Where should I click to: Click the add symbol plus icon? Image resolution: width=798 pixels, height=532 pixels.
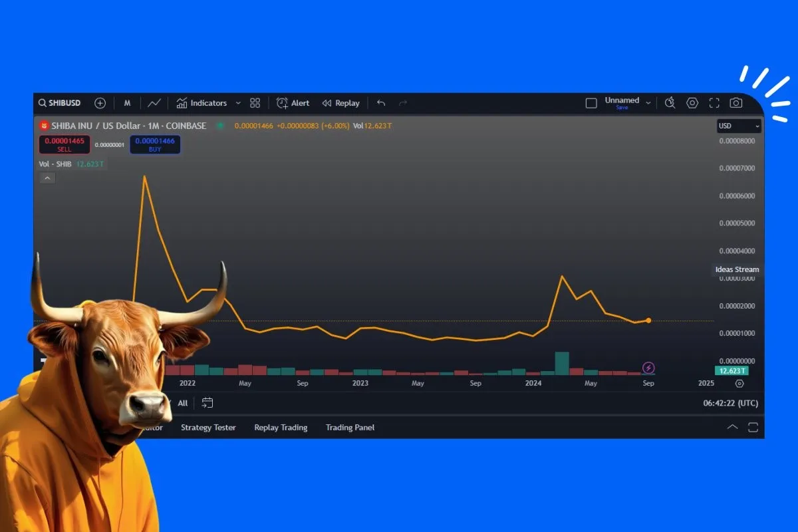coord(100,103)
